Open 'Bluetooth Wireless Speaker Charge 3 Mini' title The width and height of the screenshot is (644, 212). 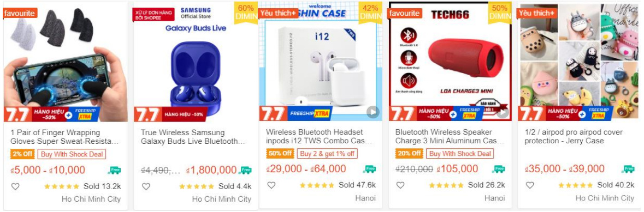coord(450,137)
